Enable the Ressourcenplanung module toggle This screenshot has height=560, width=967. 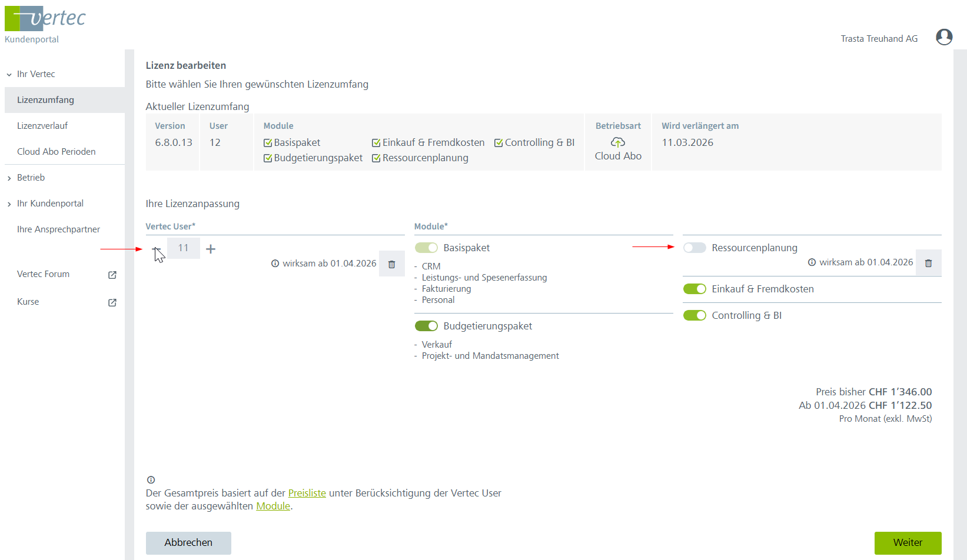point(694,248)
